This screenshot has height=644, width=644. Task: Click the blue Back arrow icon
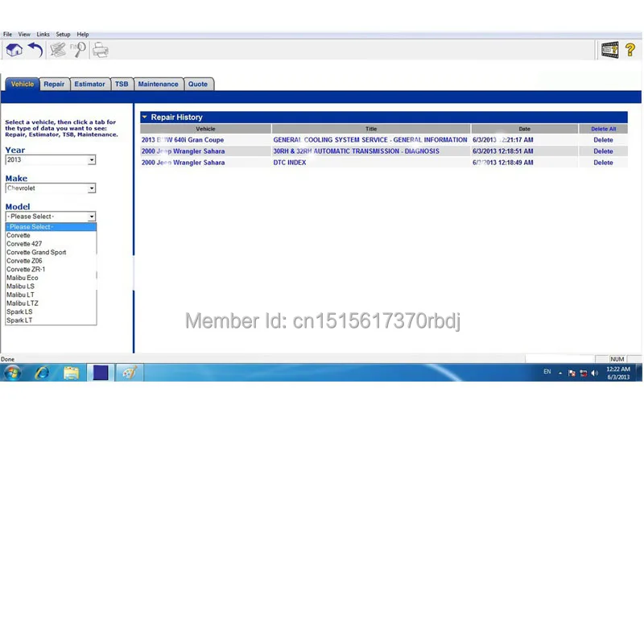[x=35, y=50]
